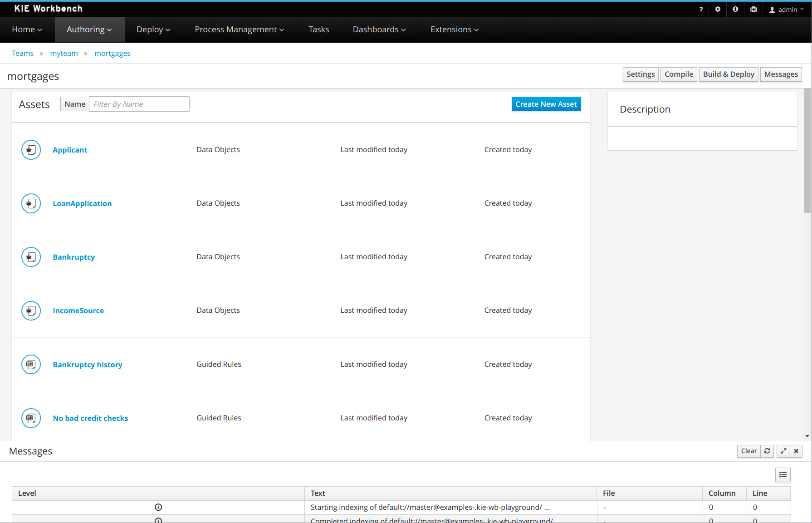The height and width of the screenshot is (523, 812).
Task: Click the Bankruptcy history guided rule icon
Action: (x=31, y=364)
